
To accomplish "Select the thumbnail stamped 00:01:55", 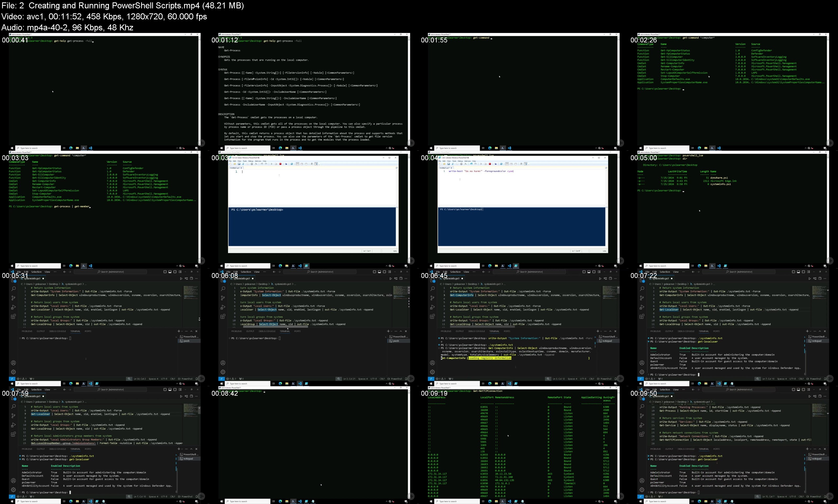I will [524, 92].
